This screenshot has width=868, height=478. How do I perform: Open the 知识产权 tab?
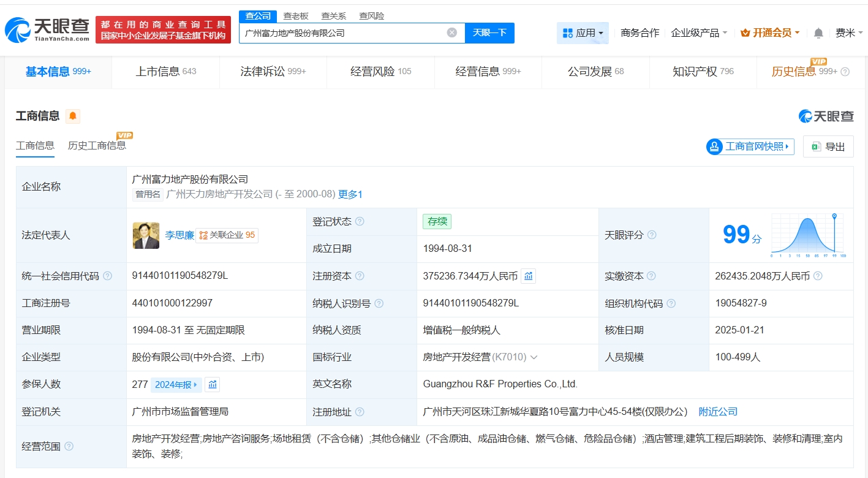click(703, 72)
